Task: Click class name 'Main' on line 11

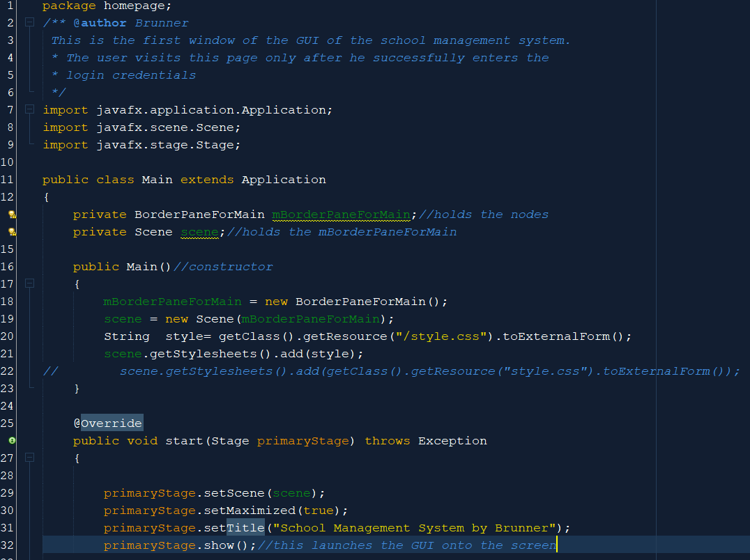Action: (x=157, y=180)
